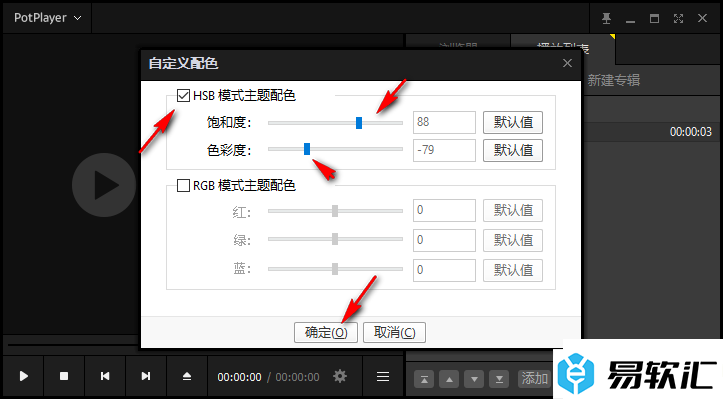Move playlist item to top
723x399 pixels.
click(x=424, y=380)
